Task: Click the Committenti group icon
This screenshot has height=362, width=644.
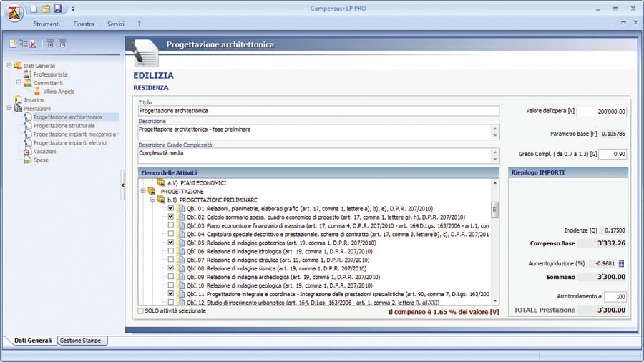Action: (27, 83)
